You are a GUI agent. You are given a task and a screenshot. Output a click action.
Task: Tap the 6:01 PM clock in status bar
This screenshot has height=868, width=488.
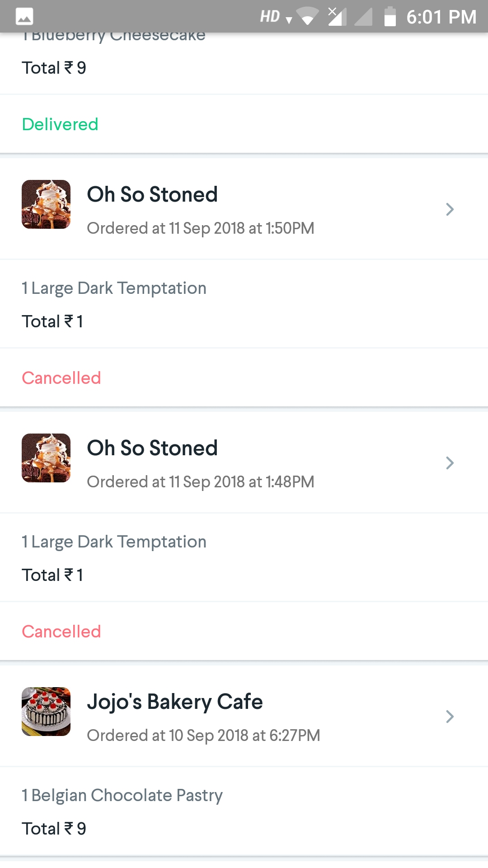point(441,17)
